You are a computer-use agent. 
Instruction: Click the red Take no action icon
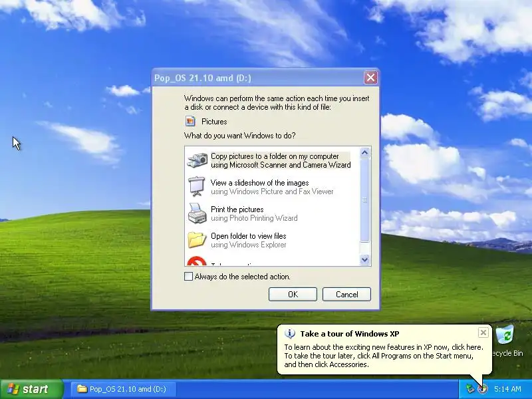point(197,261)
